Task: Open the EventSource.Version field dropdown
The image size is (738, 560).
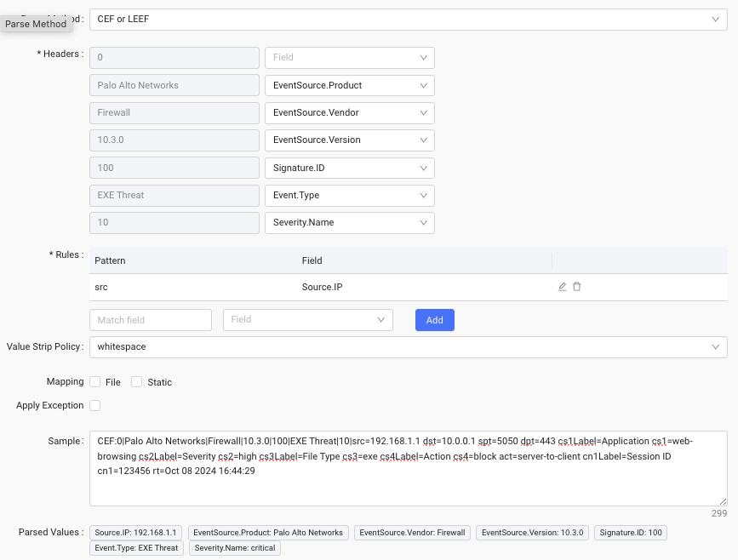Action: [x=349, y=140]
